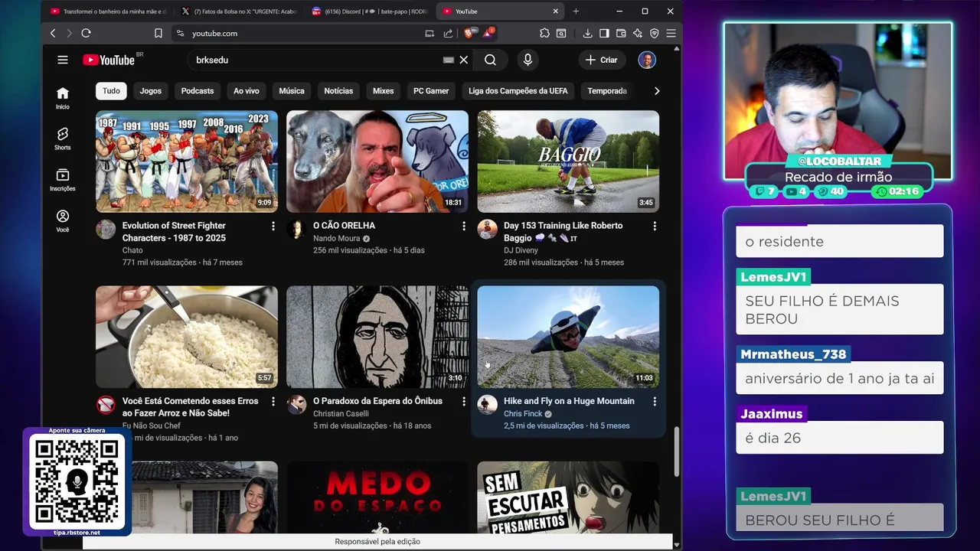Start voice search with the microphone
Image resolution: width=980 pixels, height=551 pixels.
click(528, 60)
